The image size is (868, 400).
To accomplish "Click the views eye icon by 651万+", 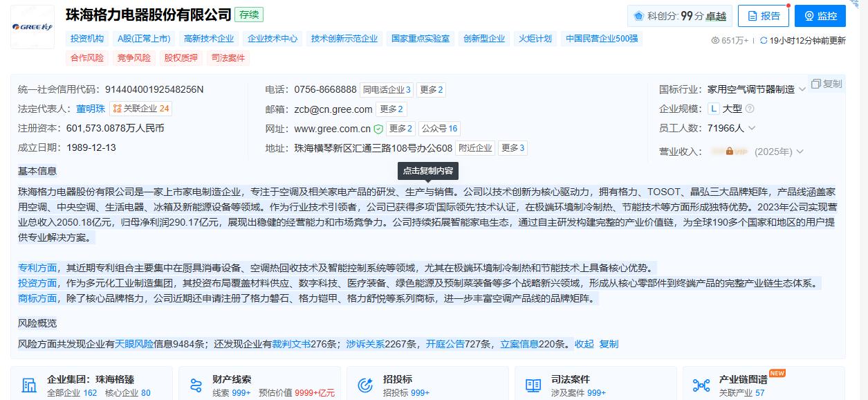I will (x=715, y=41).
